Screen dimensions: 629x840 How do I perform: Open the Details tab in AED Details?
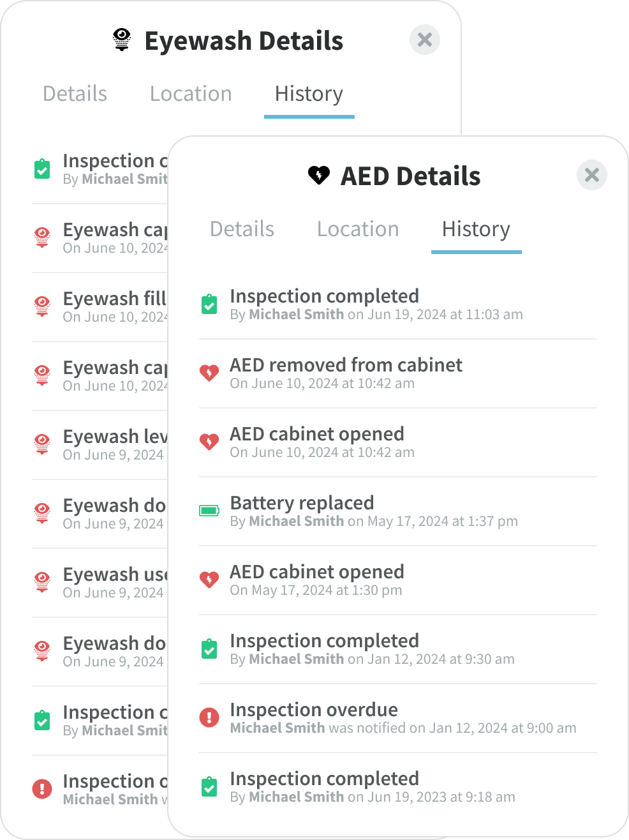(x=242, y=229)
